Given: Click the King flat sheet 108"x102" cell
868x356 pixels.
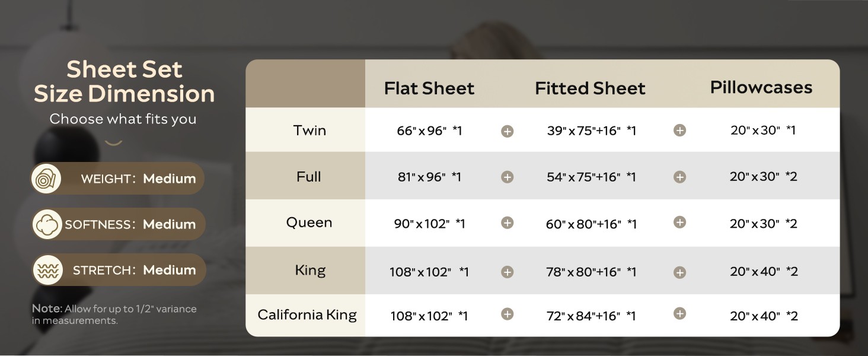Looking at the screenshot, I should pos(429,272).
